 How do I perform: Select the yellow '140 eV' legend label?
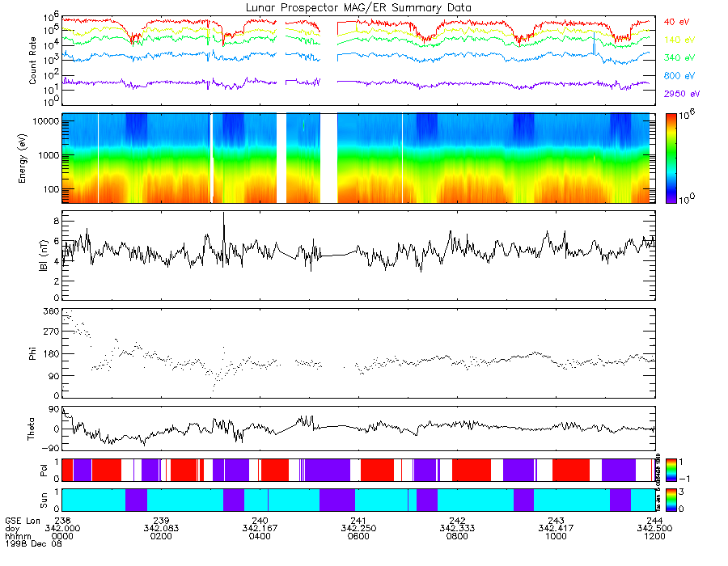[x=679, y=40]
